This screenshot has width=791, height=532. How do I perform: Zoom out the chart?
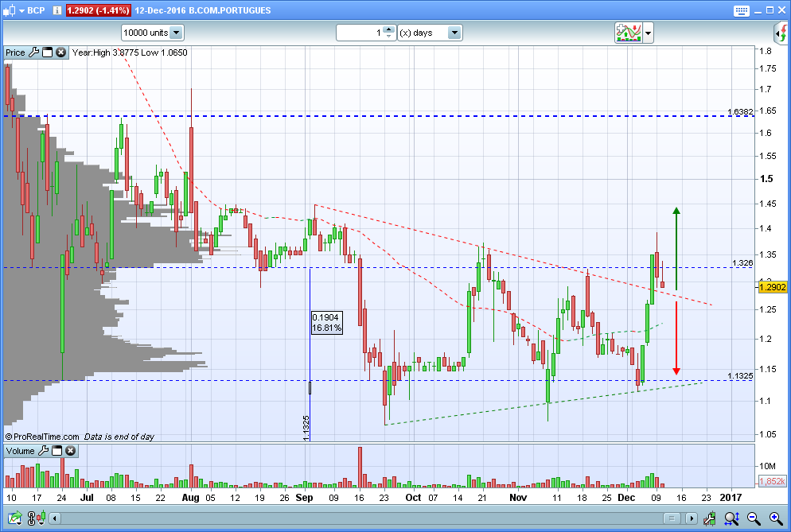(x=754, y=518)
